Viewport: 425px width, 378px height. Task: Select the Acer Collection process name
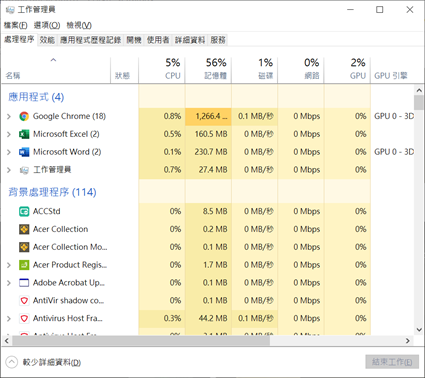coord(60,229)
